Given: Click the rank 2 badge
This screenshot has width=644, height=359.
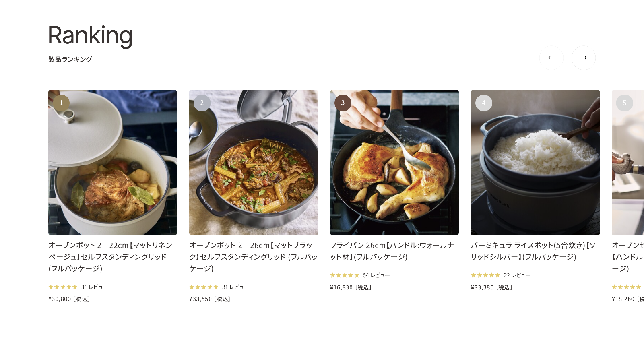Looking at the screenshot, I should coord(202,103).
